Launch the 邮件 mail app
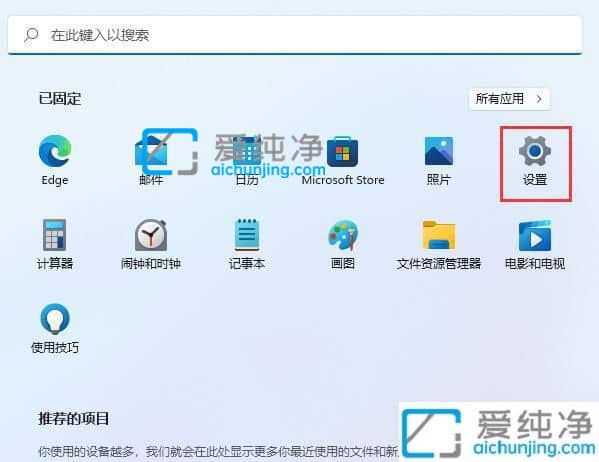The height and width of the screenshot is (462, 599). coord(151,160)
